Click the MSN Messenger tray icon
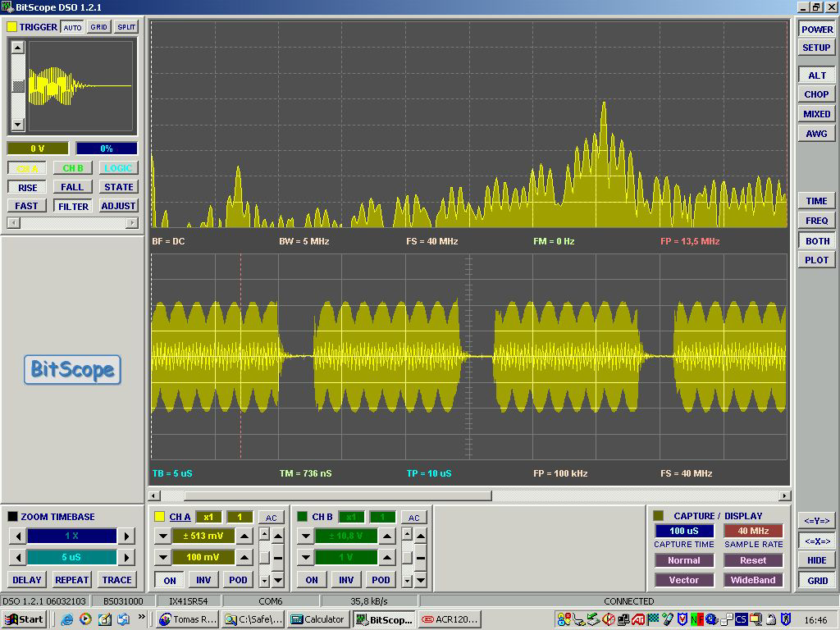 click(x=564, y=619)
